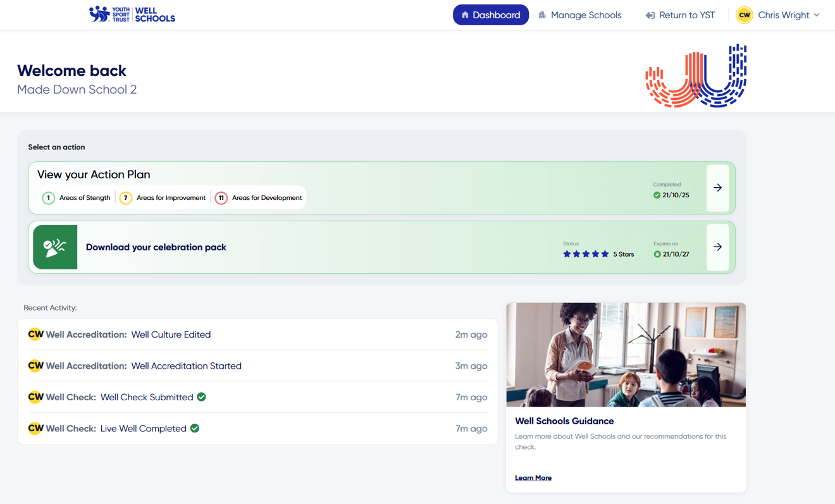Image resolution: width=835 pixels, height=504 pixels.
Task: Expand the Chris Wright user menu chevron
Action: tap(817, 15)
